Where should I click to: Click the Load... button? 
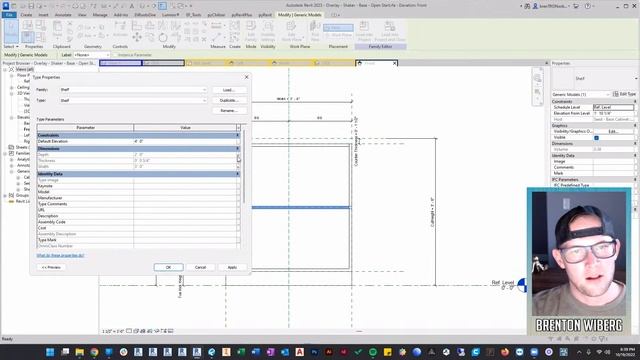pyautogui.click(x=229, y=90)
